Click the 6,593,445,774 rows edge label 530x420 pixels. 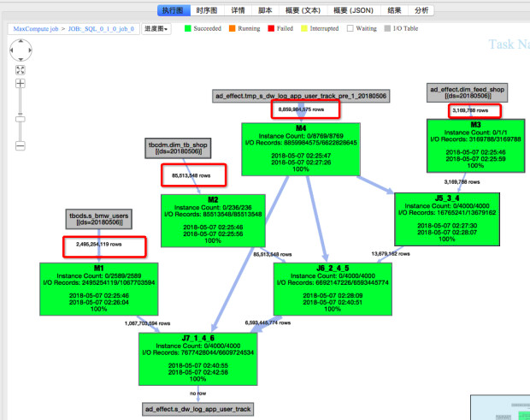pyautogui.click(x=268, y=322)
